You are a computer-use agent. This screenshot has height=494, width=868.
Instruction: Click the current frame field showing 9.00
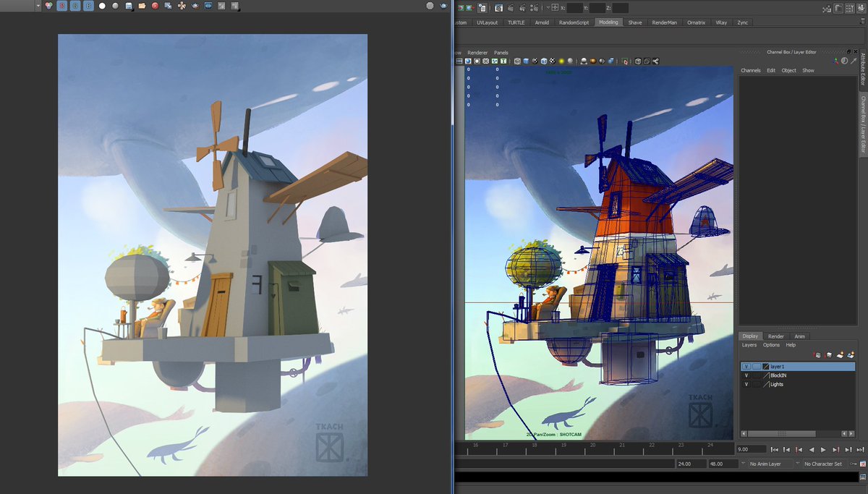coord(751,449)
